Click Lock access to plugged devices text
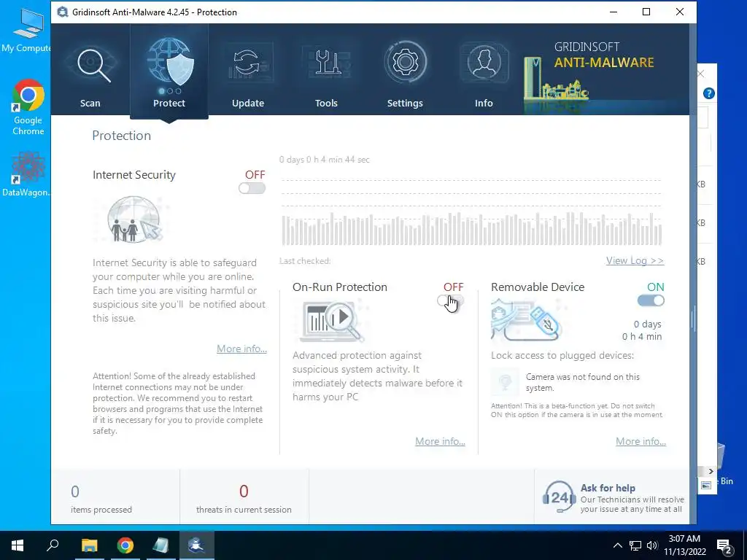747x560 pixels. pyautogui.click(x=562, y=355)
